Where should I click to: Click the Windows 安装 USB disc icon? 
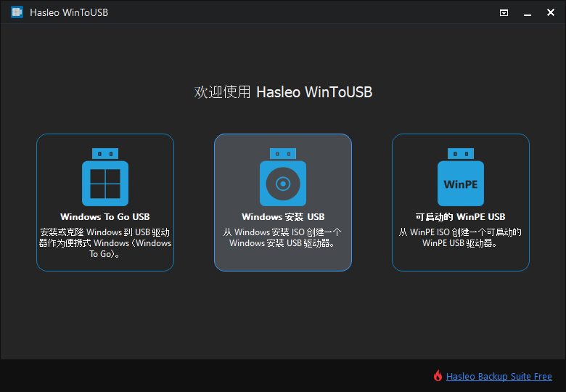click(283, 177)
